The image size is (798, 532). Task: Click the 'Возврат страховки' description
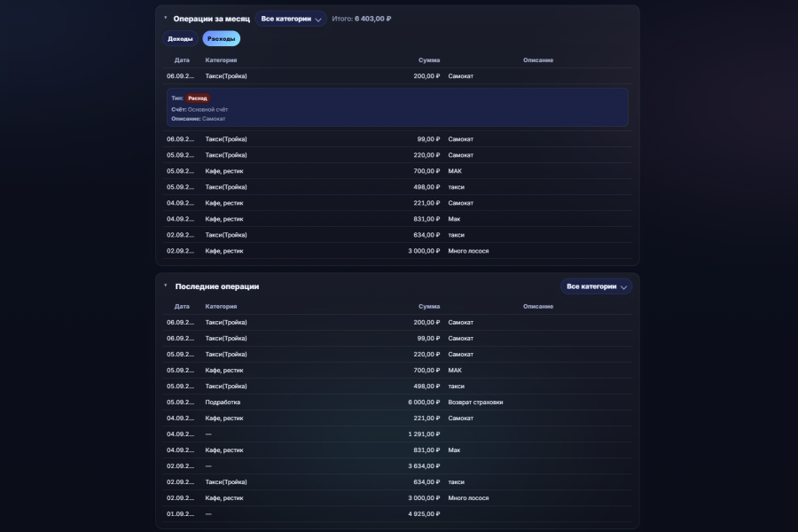point(475,403)
